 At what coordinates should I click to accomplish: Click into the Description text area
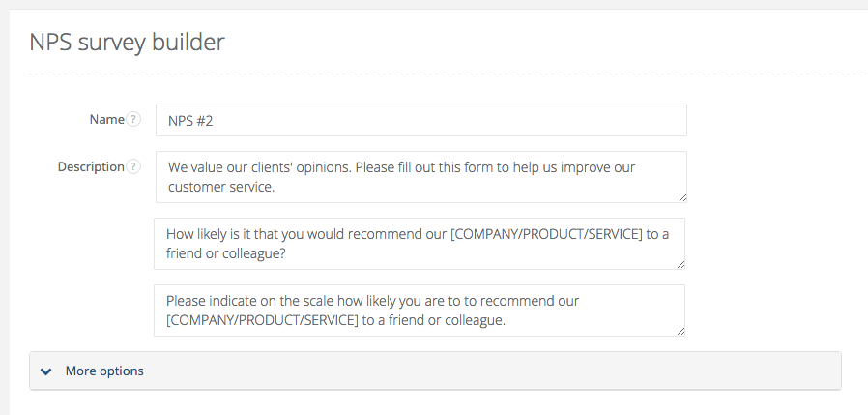click(420, 176)
